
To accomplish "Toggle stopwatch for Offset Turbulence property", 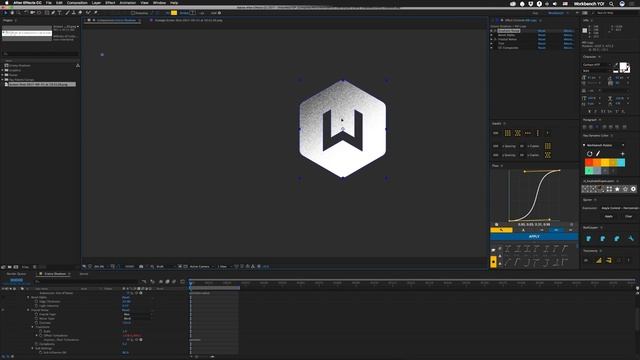I will coord(40,336).
